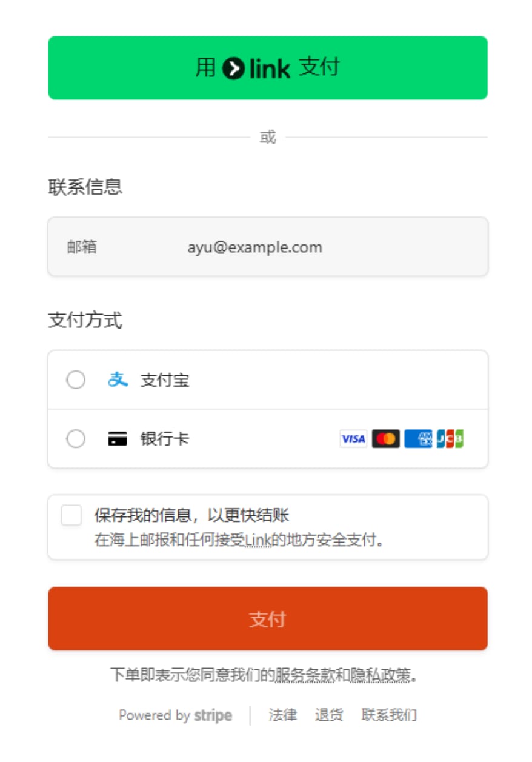Open the 法律 footer link
The width and height of the screenshot is (532, 762).
pyautogui.click(x=283, y=715)
